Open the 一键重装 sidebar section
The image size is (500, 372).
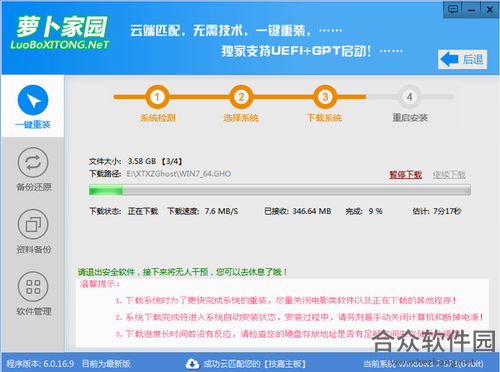(33, 106)
